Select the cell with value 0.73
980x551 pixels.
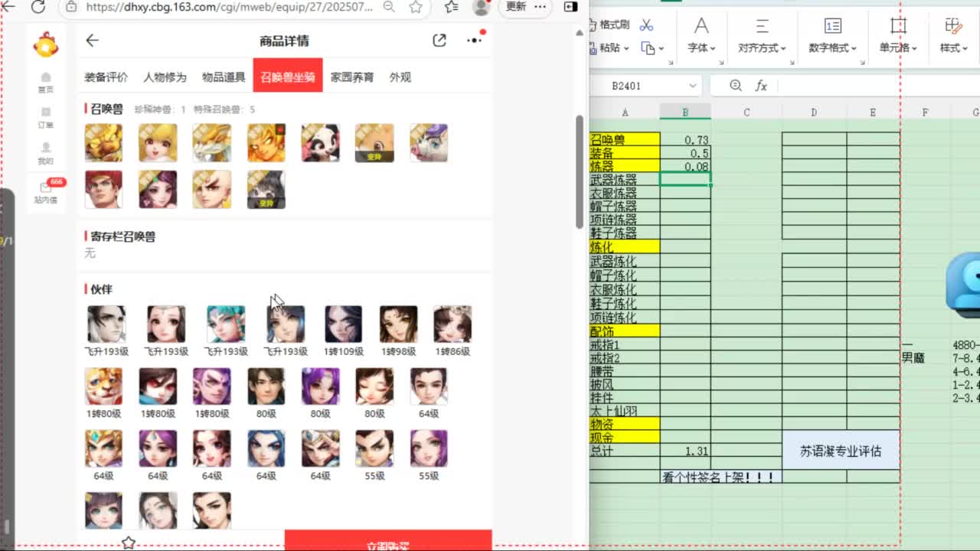[685, 139]
